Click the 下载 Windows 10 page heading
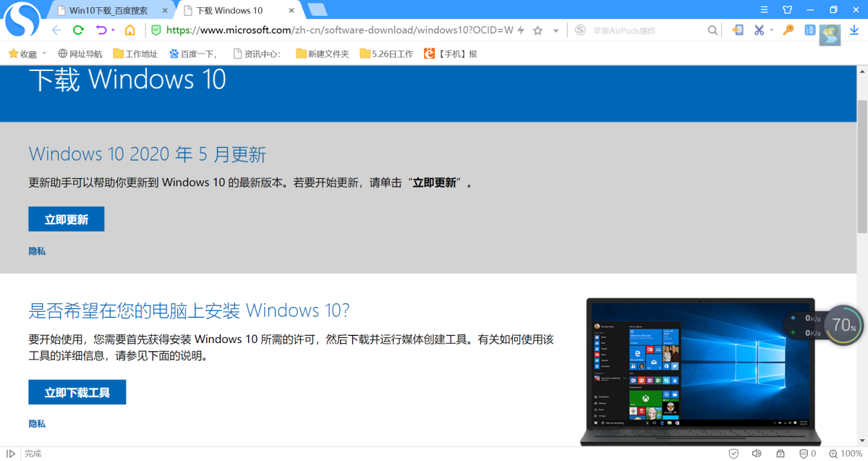Viewport: 868px width, 461px height. pyautogui.click(x=127, y=79)
